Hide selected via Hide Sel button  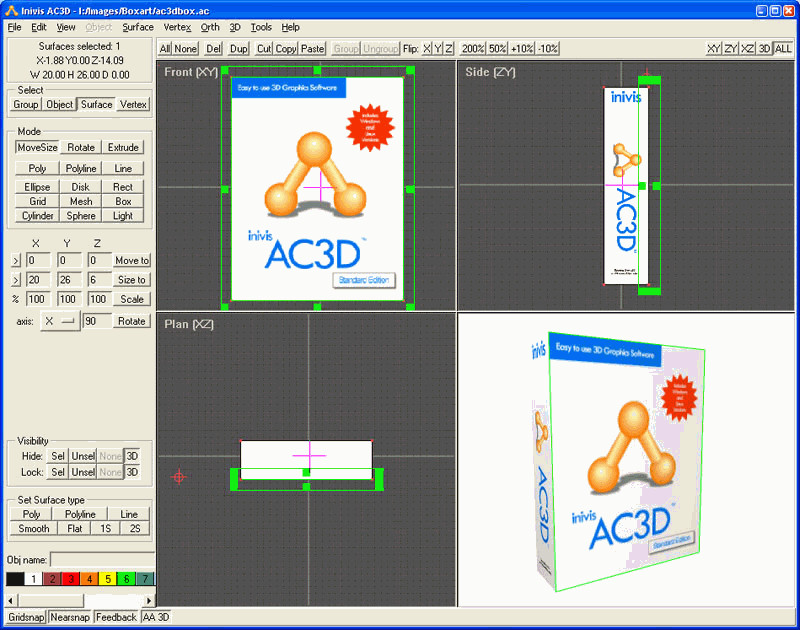58,456
